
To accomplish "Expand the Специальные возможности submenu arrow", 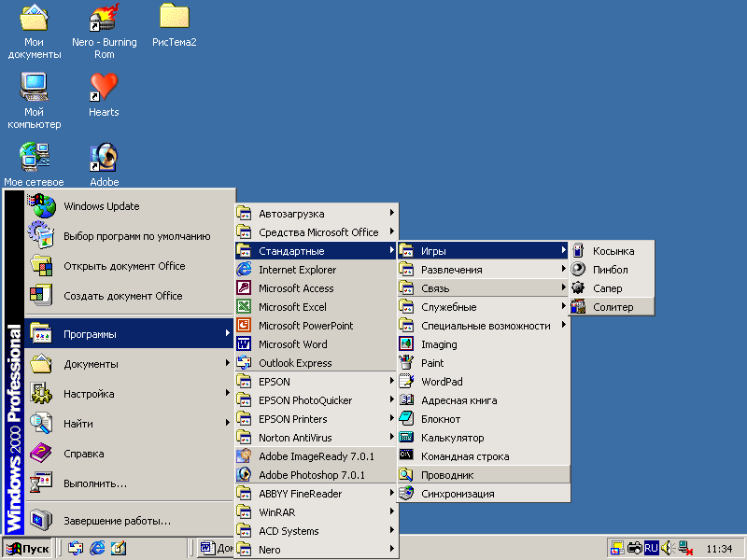I will 564,324.
